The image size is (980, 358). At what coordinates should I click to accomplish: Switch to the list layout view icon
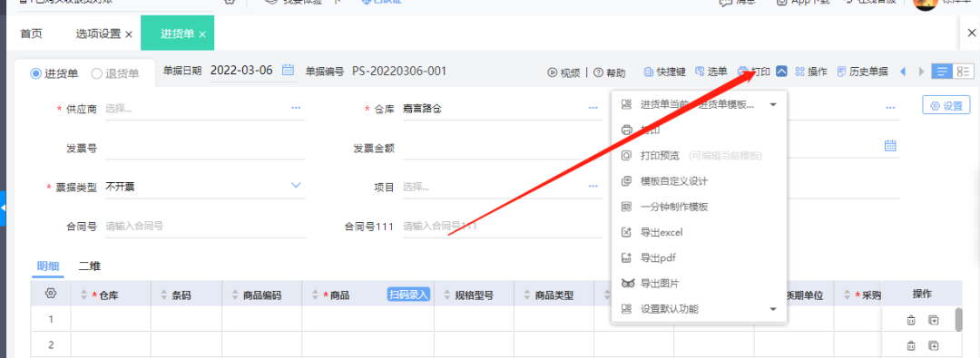coord(942,72)
